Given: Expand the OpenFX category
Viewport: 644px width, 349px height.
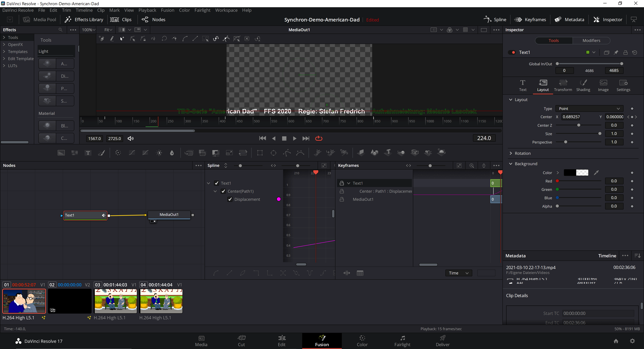Looking at the screenshot, I should pos(4,44).
